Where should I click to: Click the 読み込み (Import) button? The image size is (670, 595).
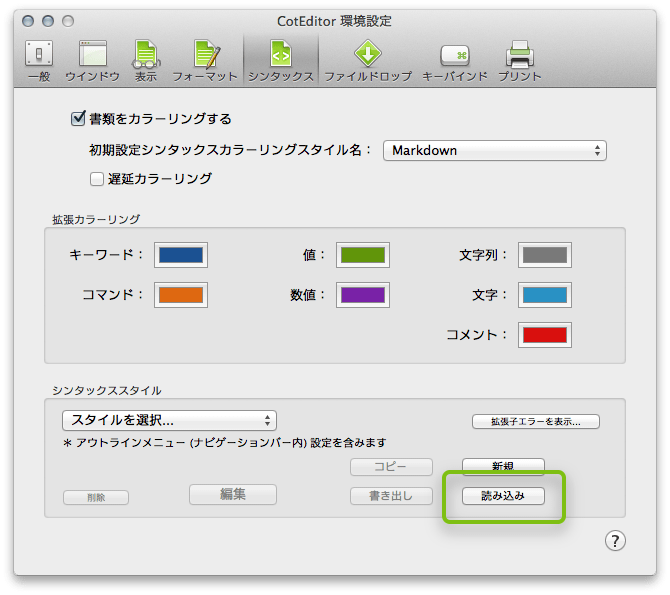pos(503,496)
